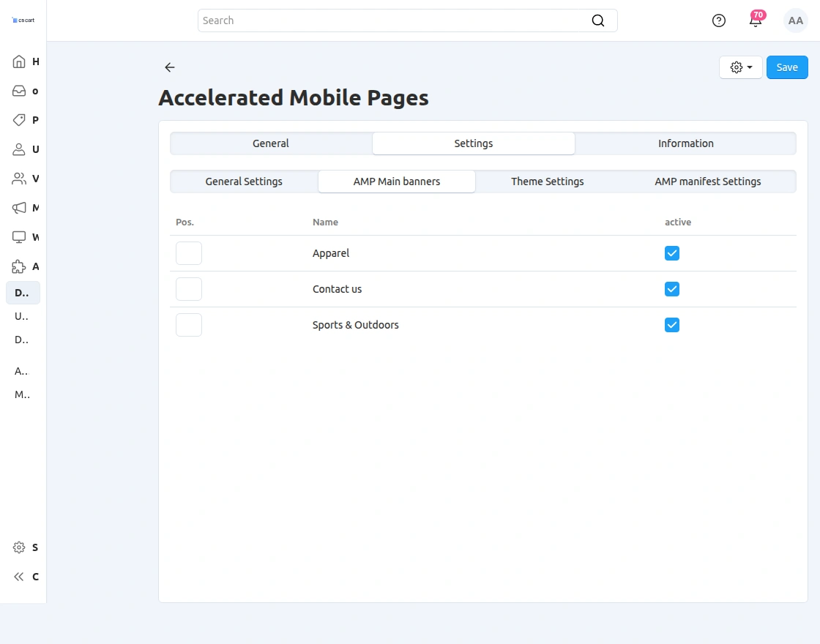Open the Vendors group sidebar icon
The height and width of the screenshot is (644, 820).
pyautogui.click(x=19, y=179)
